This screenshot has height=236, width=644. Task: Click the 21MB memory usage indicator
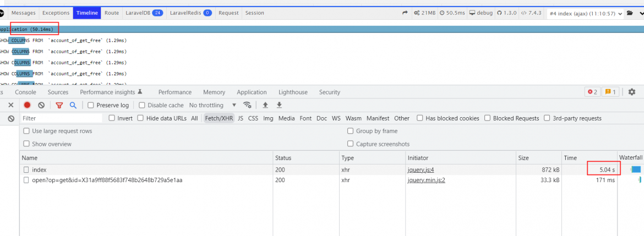(425, 13)
